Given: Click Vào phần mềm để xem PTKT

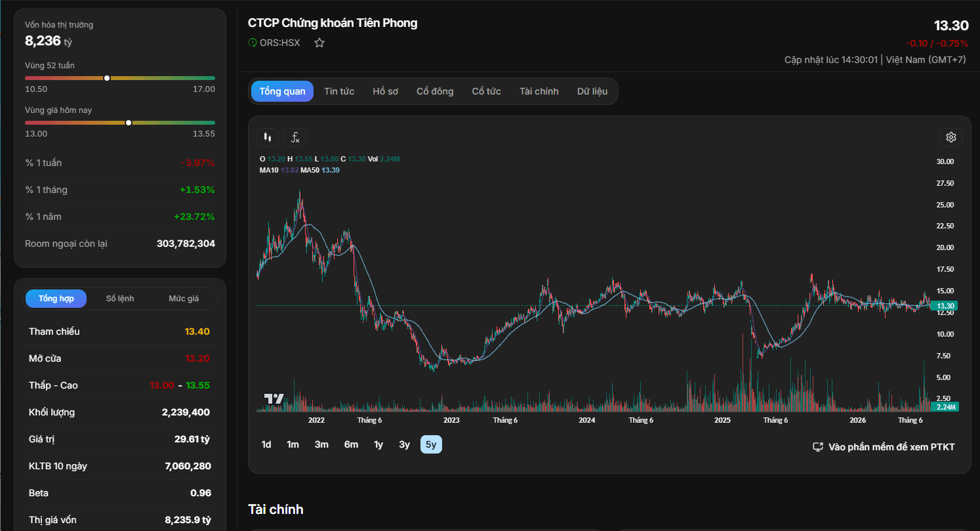Looking at the screenshot, I should pos(891,447).
